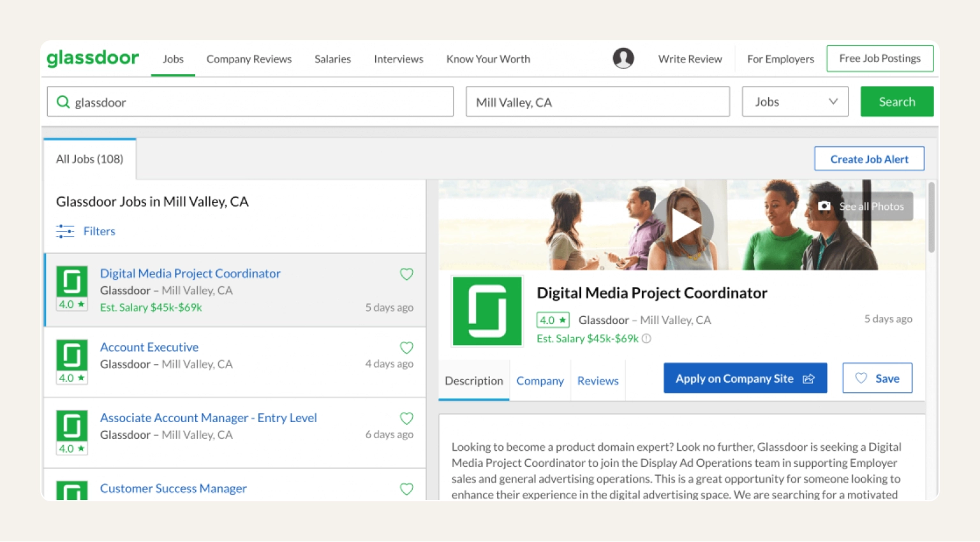This screenshot has height=542, width=980.
Task: Open the Jobs navigation tab
Action: coord(173,59)
